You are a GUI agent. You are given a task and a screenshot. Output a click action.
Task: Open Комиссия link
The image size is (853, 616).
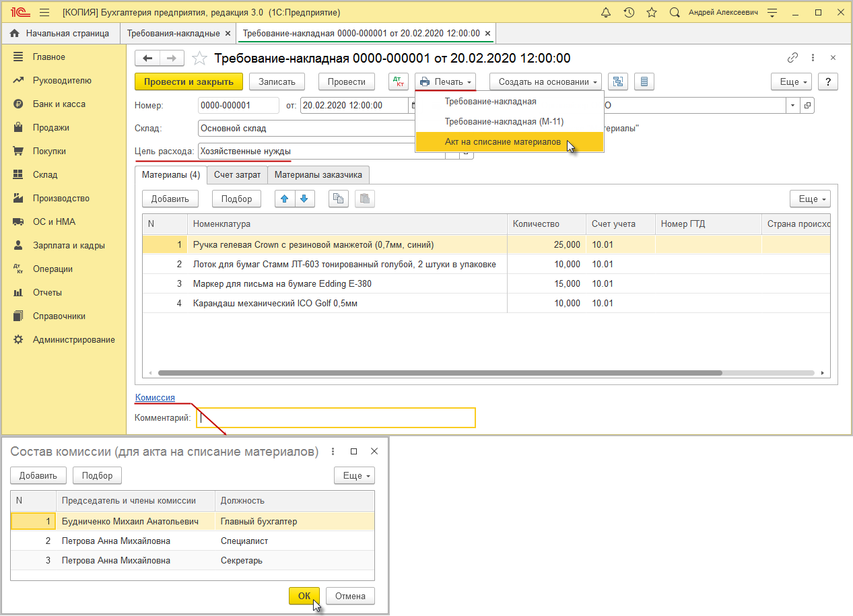click(155, 398)
